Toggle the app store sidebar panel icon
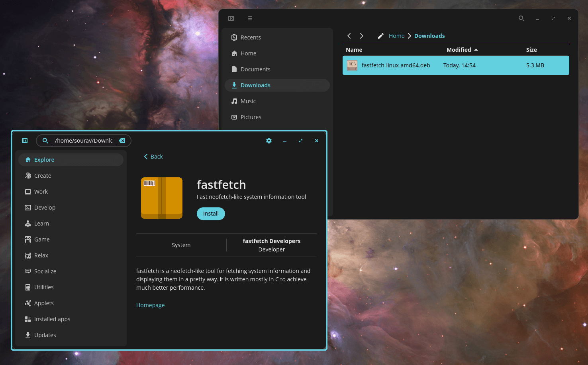The image size is (588, 365). pyautogui.click(x=25, y=141)
